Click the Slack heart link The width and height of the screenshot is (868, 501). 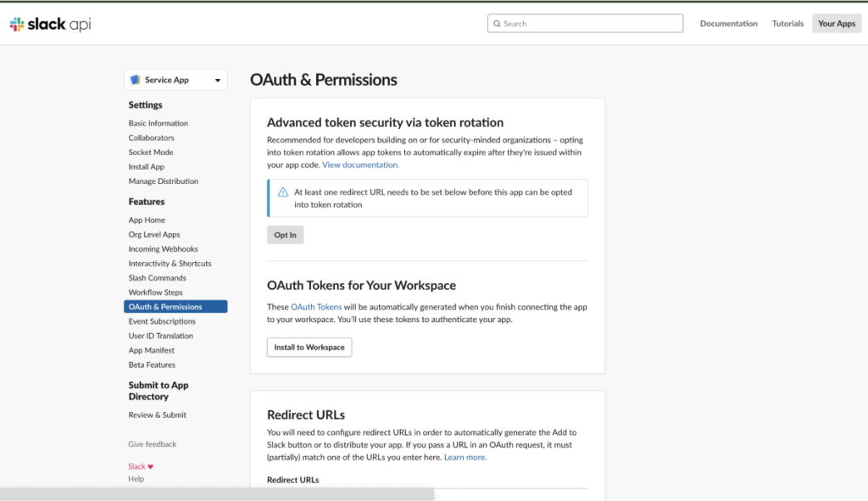(141, 466)
